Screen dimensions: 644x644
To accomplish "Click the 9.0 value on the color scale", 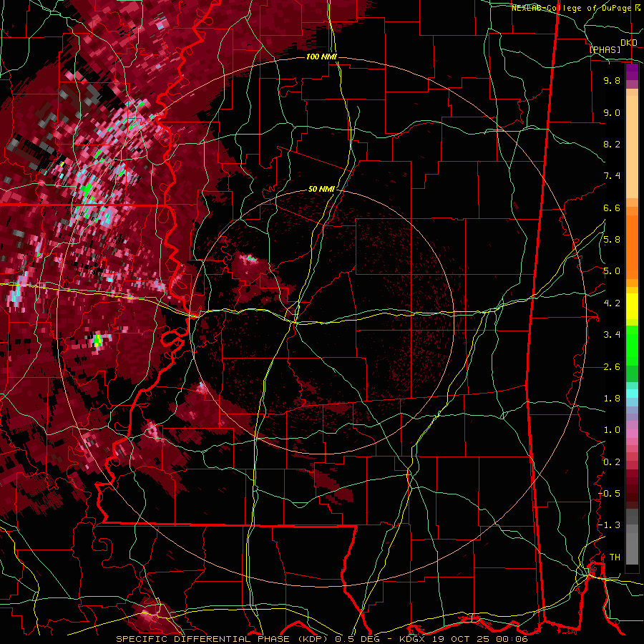I will click(612, 112).
